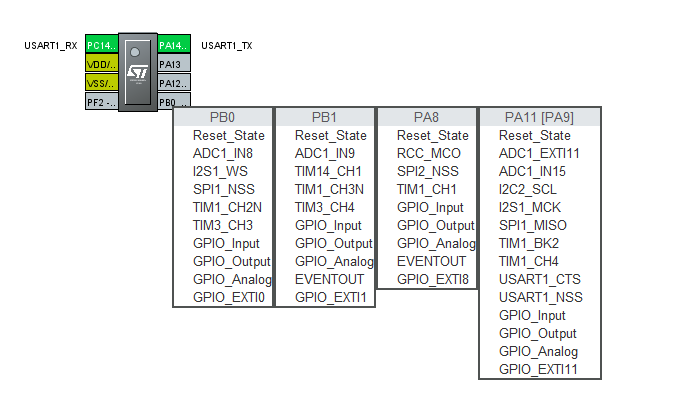This screenshot has height=408, width=675.
Task: Set PA11 as GPIO_Analog
Action: 539,352
